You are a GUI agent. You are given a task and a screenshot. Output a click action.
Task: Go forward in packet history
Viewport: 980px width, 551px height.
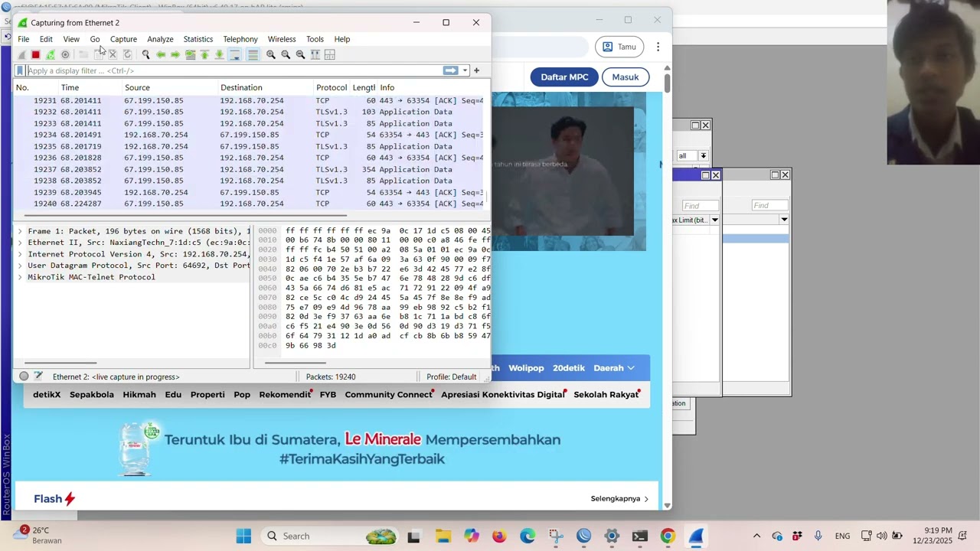click(175, 54)
